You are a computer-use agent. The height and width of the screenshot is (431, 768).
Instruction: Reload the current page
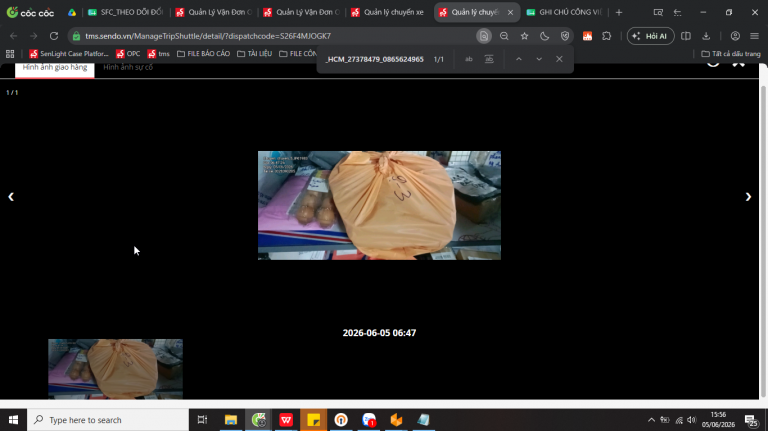[54, 36]
